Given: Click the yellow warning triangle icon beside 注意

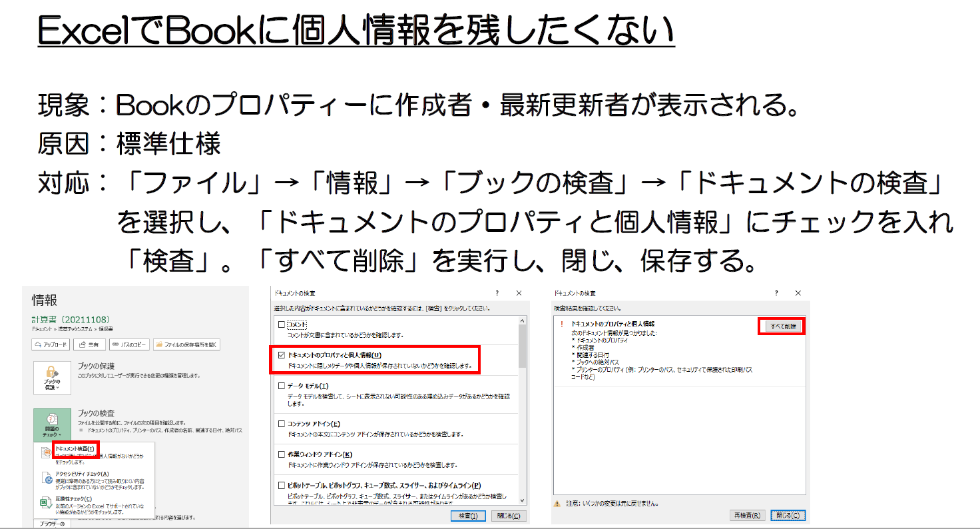Looking at the screenshot, I should click(557, 503).
